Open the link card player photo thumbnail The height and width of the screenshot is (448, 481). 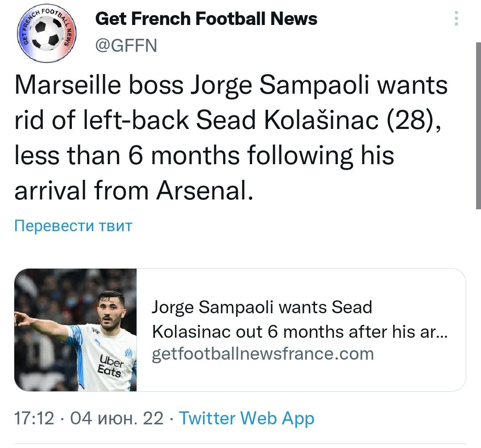75,330
